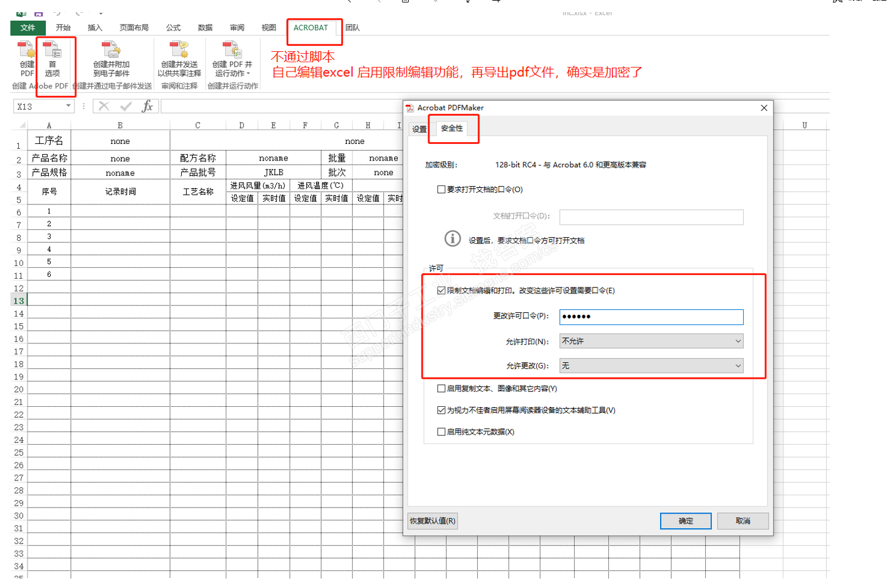The height and width of the screenshot is (588, 895).
Task: Expand the Name Box dropdown showing X13
Action: click(x=68, y=106)
